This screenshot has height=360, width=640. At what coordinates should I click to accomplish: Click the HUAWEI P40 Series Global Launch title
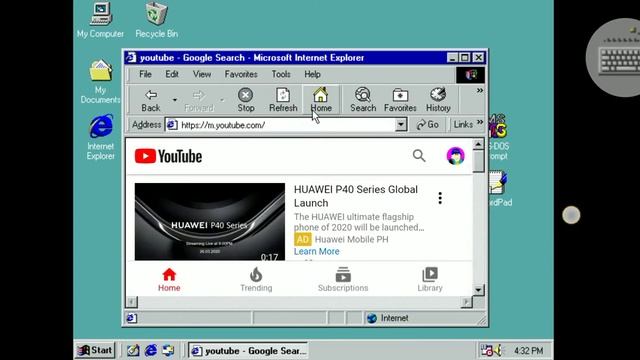coord(356,196)
